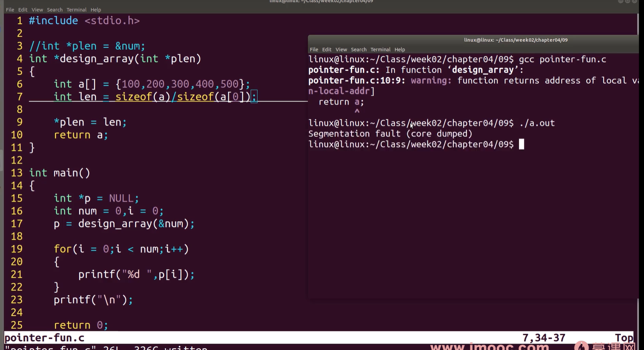
Task: Open the Terminal menu in the editor window
Action: tap(76, 10)
